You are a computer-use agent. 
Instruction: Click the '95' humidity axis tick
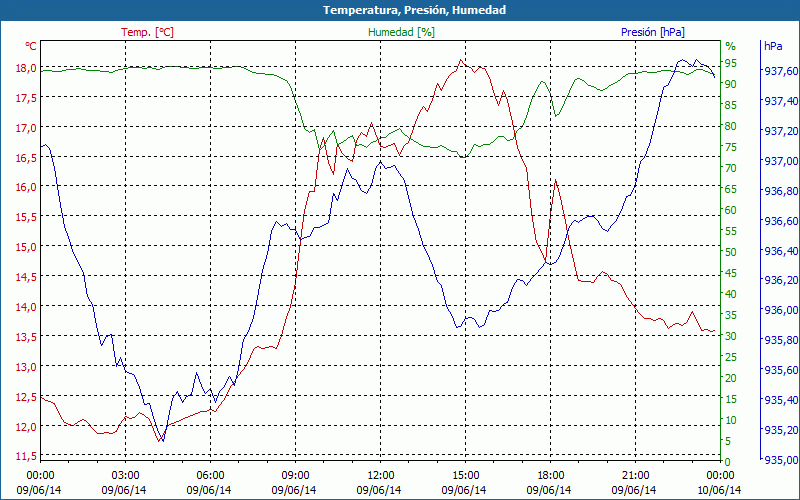731,63
